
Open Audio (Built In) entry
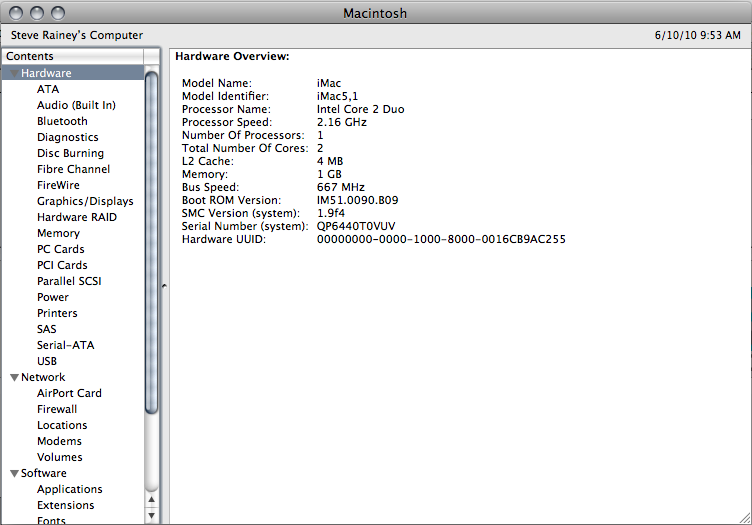pyautogui.click(x=76, y=105)
